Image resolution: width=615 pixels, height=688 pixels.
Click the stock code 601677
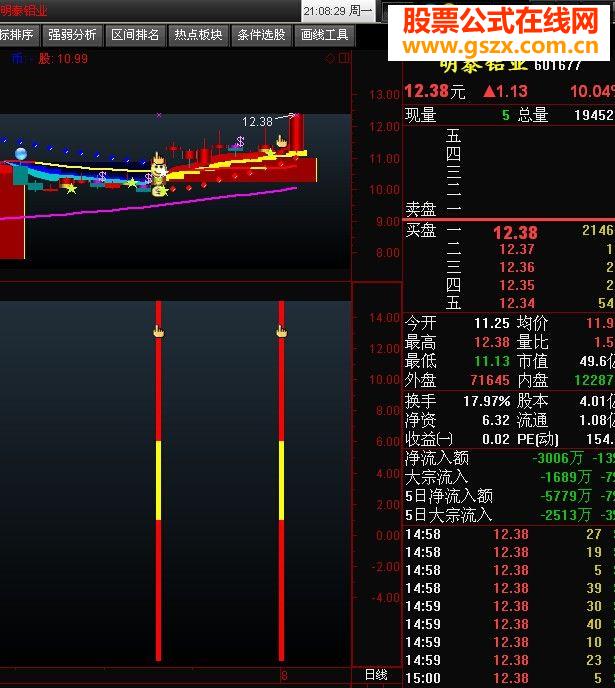pos(558,65)
